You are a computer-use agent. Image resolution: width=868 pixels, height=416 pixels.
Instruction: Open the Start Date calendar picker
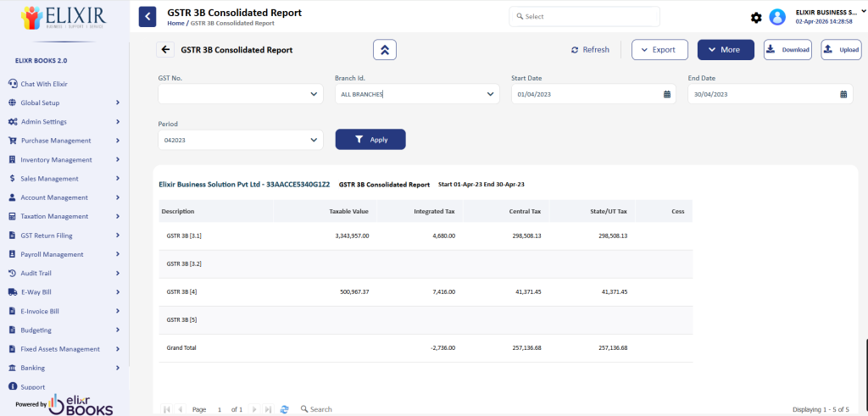tap(667, 94)
